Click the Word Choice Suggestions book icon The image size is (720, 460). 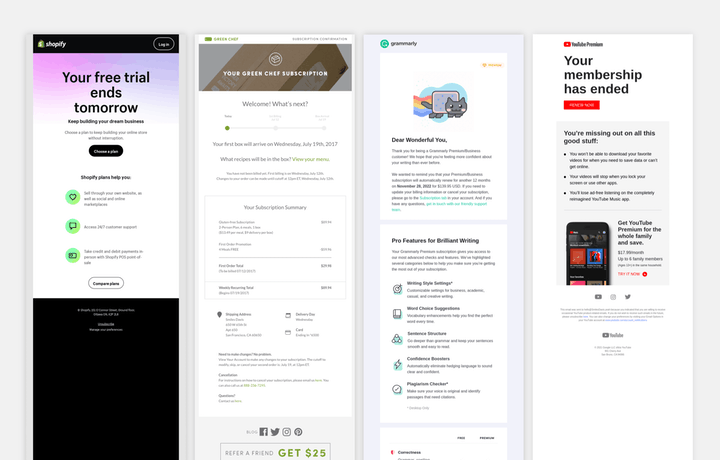tap(397, 314)
